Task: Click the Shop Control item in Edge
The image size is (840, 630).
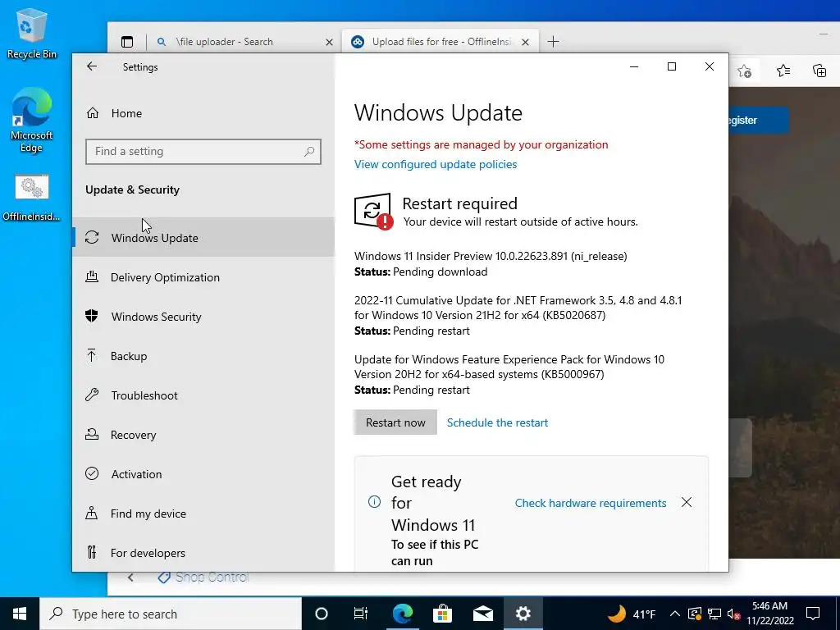Action: 203,577
